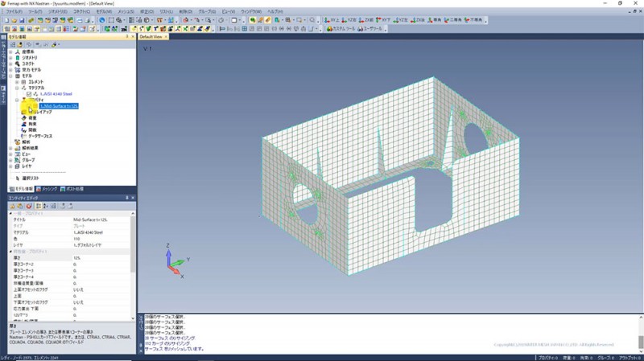
Task: Click the Open file folder icon
Action: pyautogui.click(x=14, y=20)
